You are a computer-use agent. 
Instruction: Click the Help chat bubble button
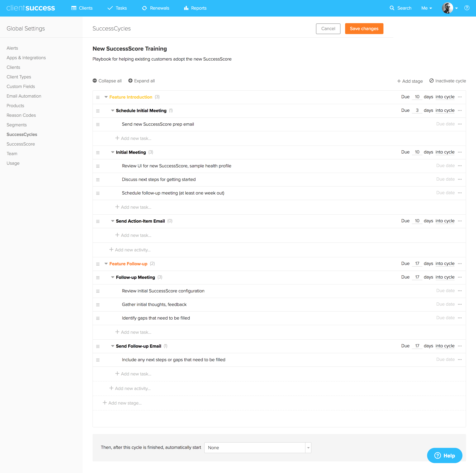[444, 455]
